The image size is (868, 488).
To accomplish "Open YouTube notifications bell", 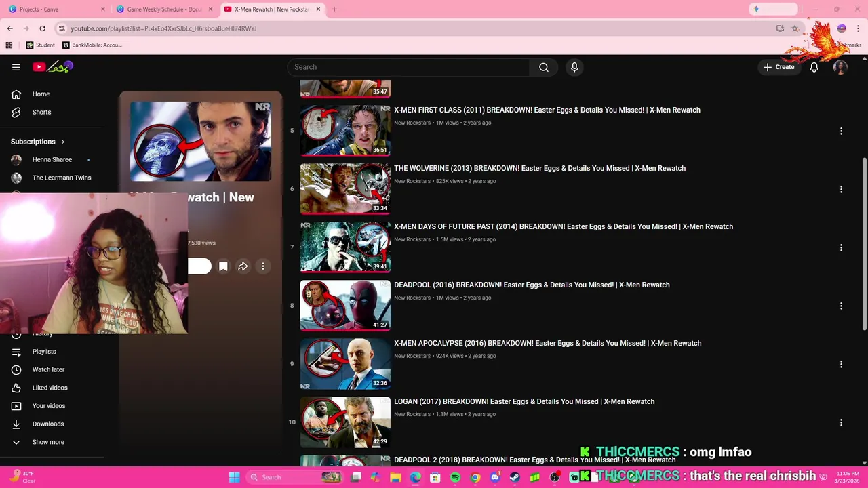I will (814, 67).
